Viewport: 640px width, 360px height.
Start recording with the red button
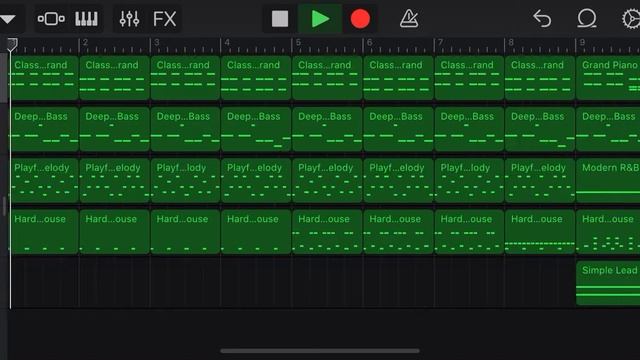coord(360,19)
